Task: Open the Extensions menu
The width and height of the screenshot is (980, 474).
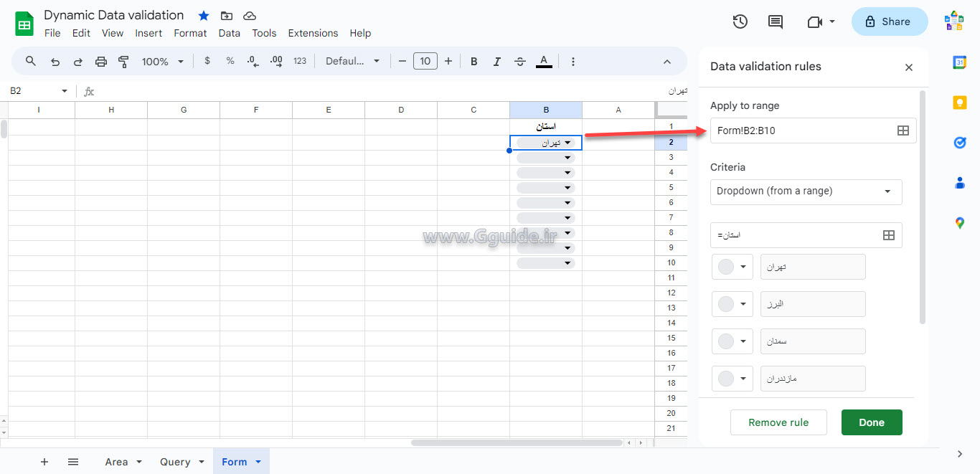Action: (x=313, y=33)
